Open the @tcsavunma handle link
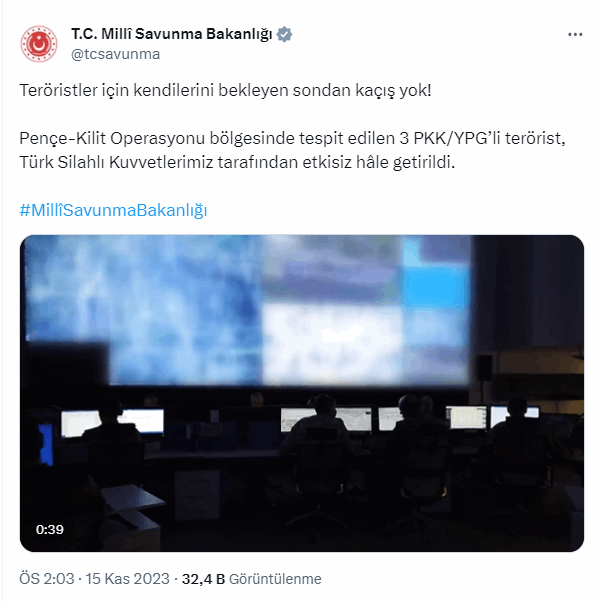Viewport: 597px width, 601px height. pyautogui.click(x=115, y=54)
